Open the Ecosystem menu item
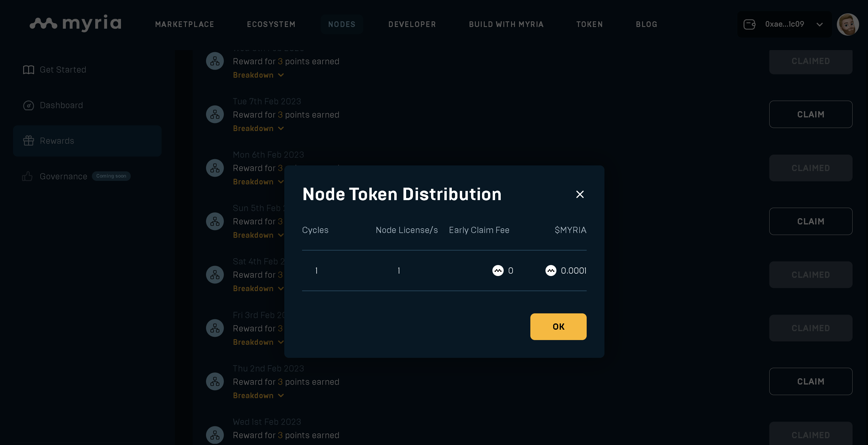Image resolution: width=868 pixels, height=445 pixels. pyautogui.click(x=271, y=24)
